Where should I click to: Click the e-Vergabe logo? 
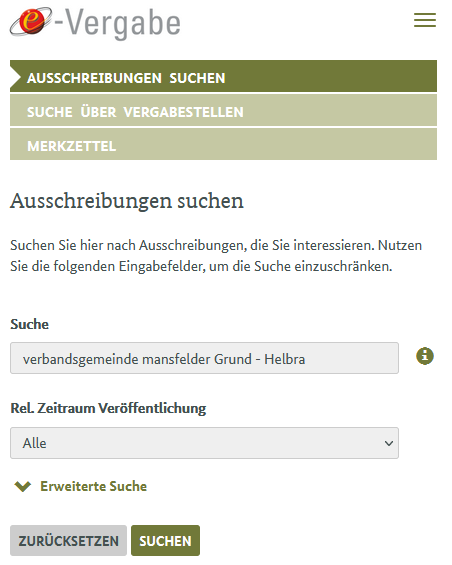tap(95, 23)
